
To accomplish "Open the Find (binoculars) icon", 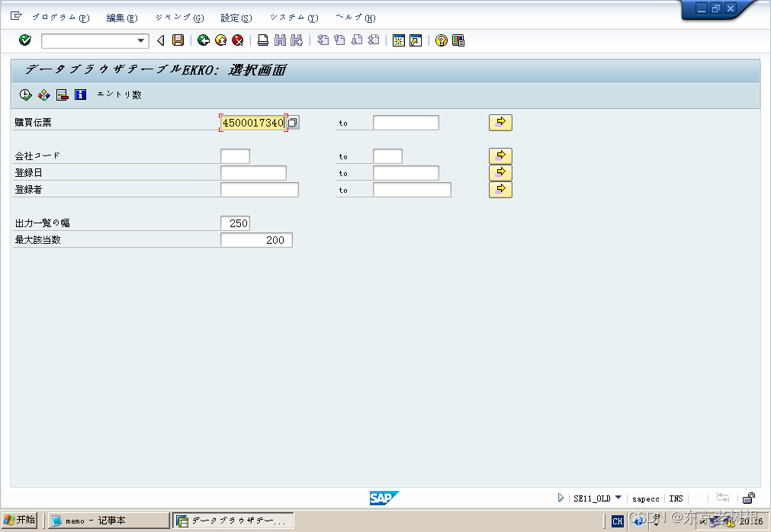I will click(279, 40).
